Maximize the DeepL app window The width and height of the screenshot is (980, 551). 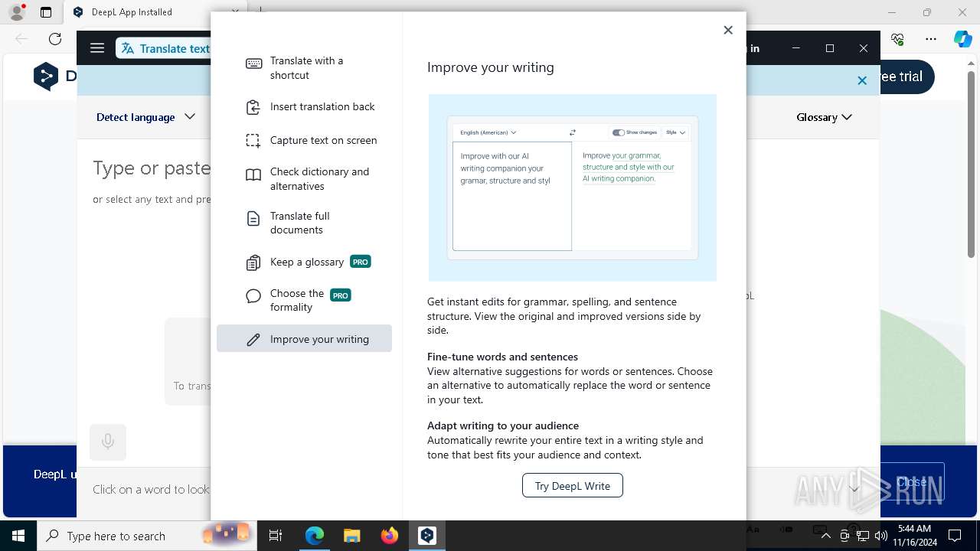point(829,48)
